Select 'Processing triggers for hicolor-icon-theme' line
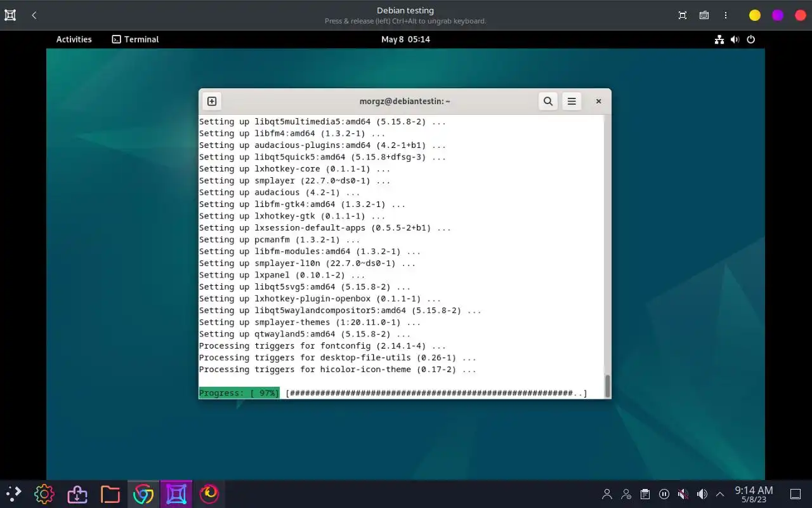The height and width of the screenshot is (508, 812). tap(337, 370)
